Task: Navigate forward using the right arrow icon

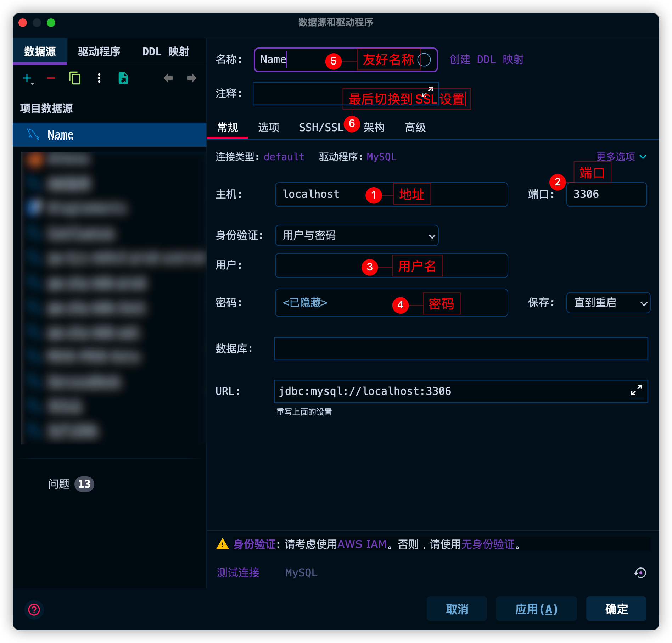Action: pos(191,78)
